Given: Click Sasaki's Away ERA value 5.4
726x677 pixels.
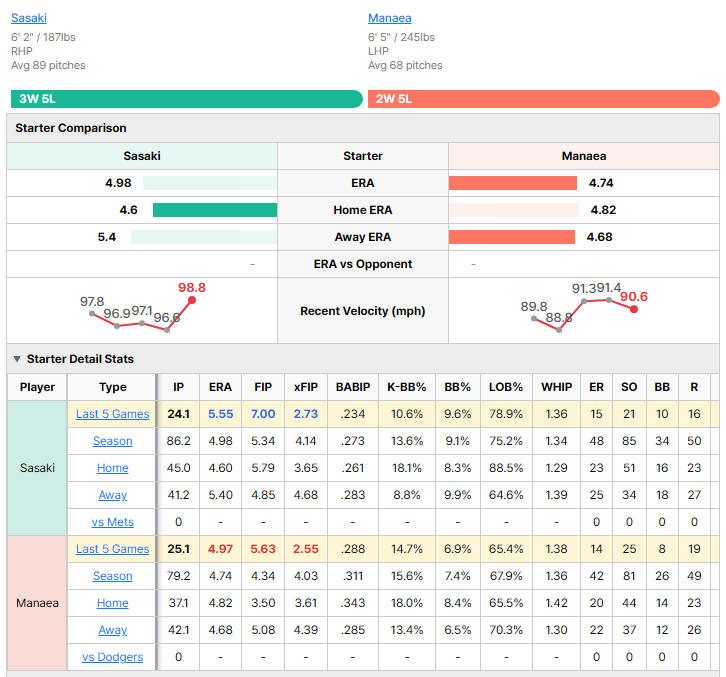Looking at the screenshot, I should click(x=106, y=237).
